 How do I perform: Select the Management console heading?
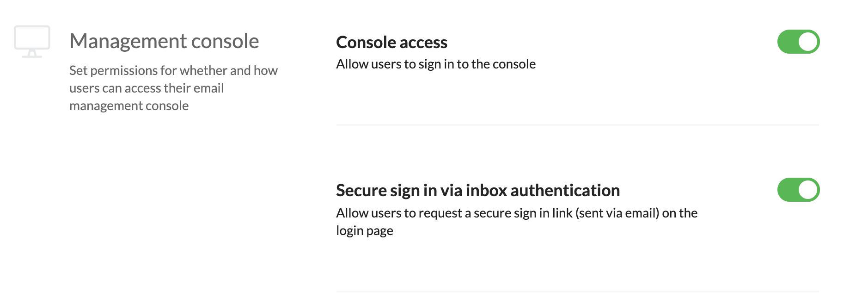coord(164,41)
